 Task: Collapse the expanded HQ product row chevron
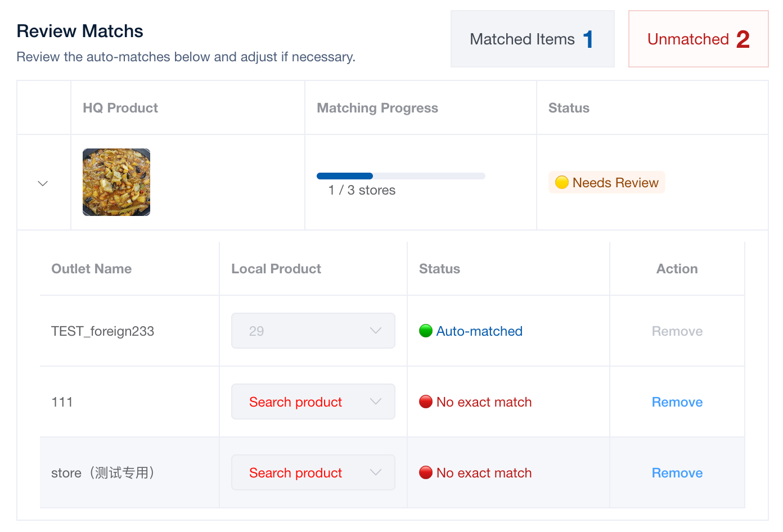pyautogui.click(x=43, y=183)
